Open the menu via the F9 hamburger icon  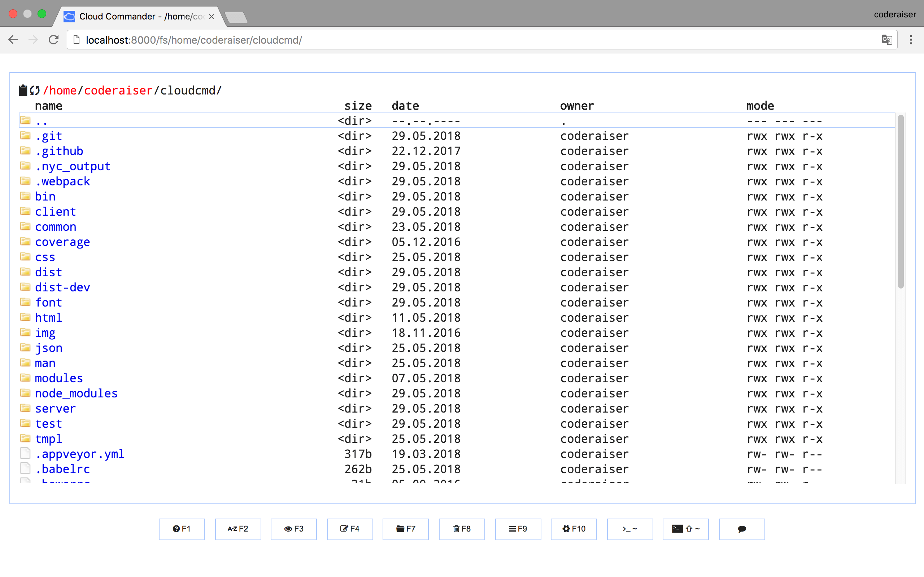(x=518, y=529)
